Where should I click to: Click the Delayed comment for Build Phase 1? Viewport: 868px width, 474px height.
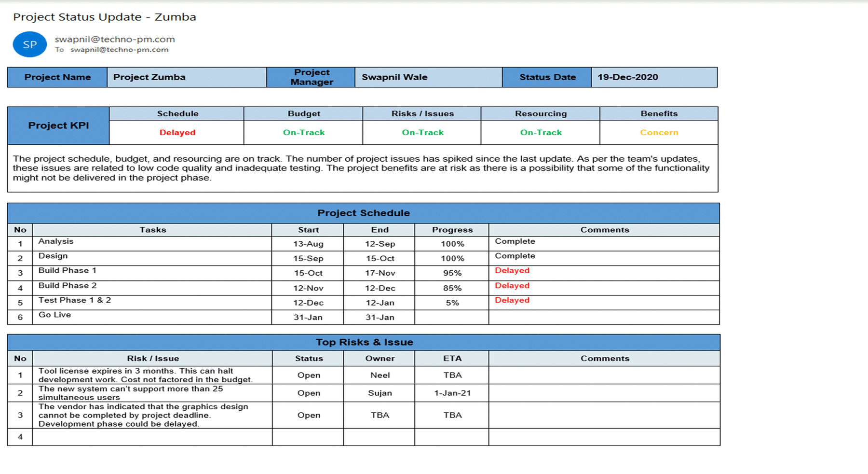point(512,271)
